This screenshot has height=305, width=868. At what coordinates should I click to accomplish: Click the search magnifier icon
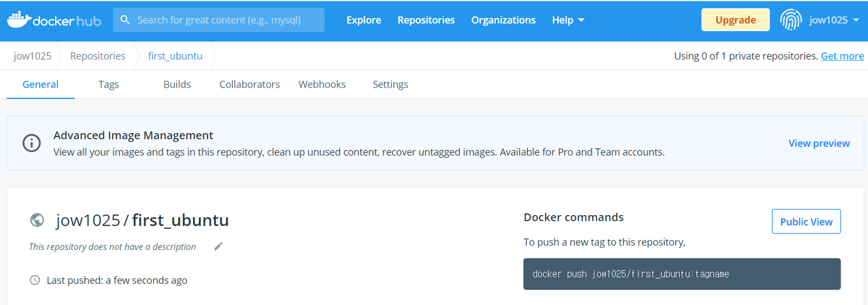[x=125, y=20]
